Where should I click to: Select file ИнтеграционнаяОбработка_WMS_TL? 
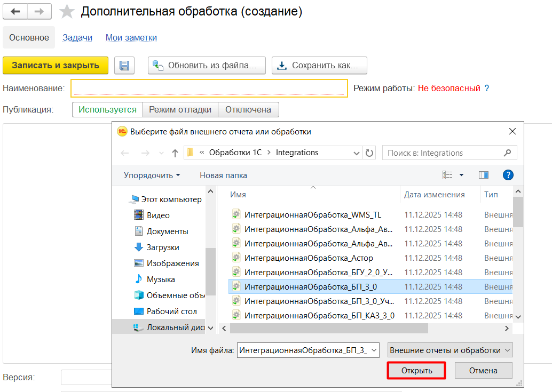[313, 215]
